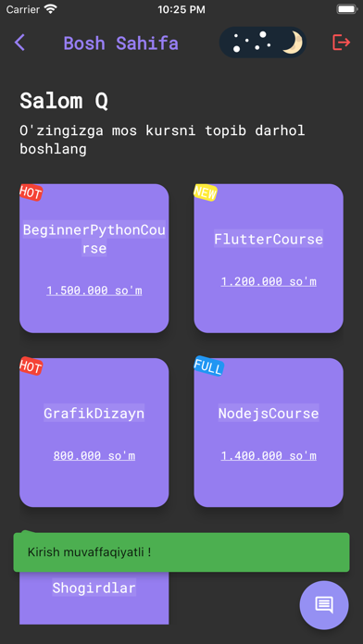Open the NodejsCourse card
This screenshot has height=644, width=363.
(269, 432)
